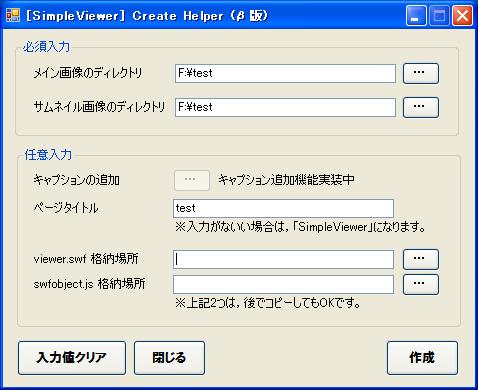Click the 作成 button

tap(422, 358)
